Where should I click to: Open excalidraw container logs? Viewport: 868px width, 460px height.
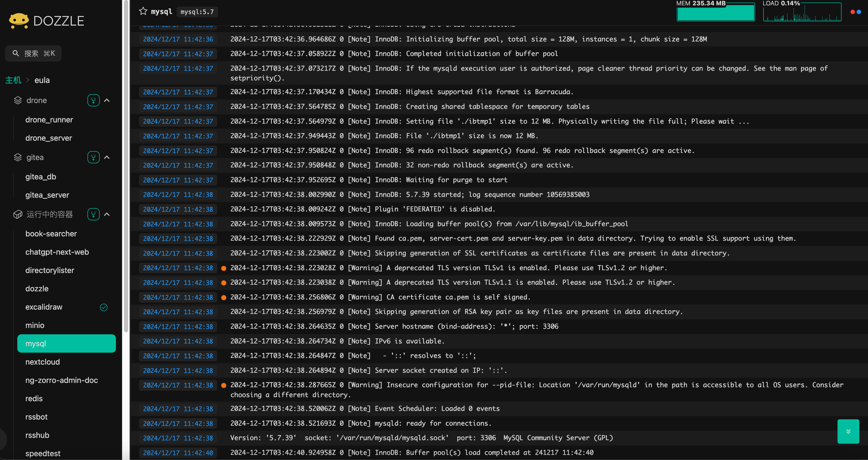[44, 307]
